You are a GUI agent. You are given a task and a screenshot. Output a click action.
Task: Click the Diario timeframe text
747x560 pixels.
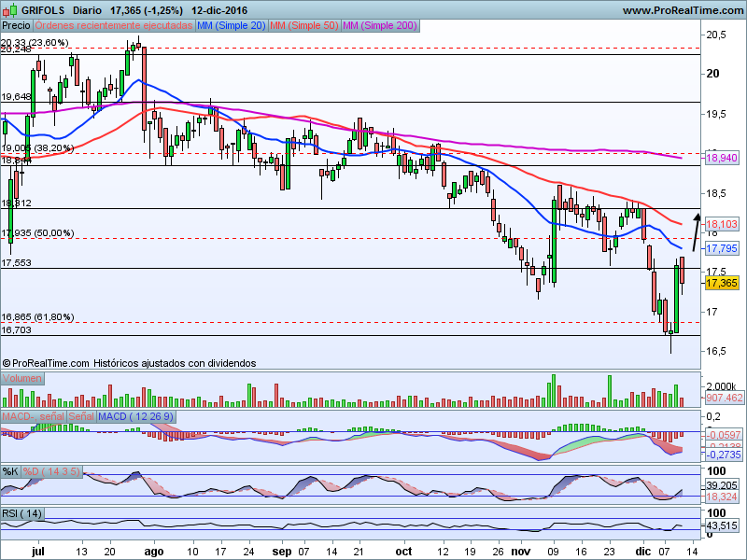pos(87,10)
